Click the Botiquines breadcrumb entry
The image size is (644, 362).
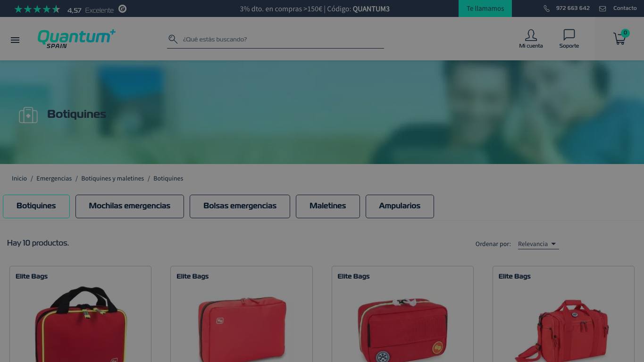tap(168, 178)
